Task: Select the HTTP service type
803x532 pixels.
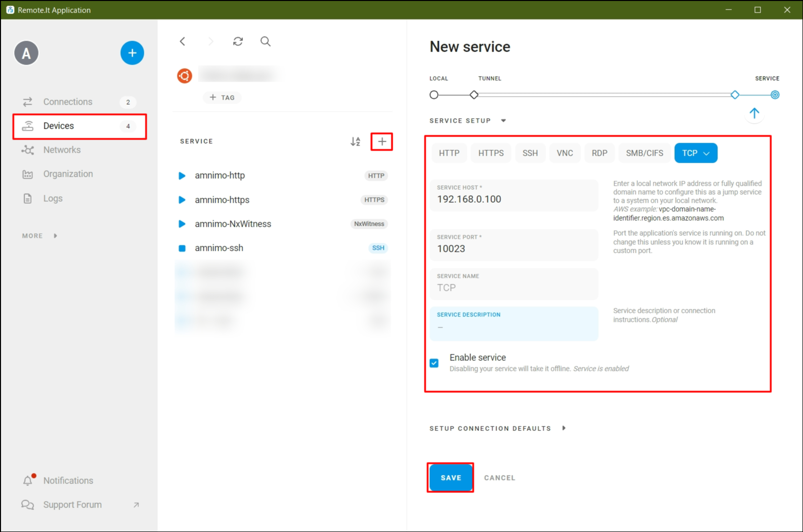Action: tap(449, 153)
